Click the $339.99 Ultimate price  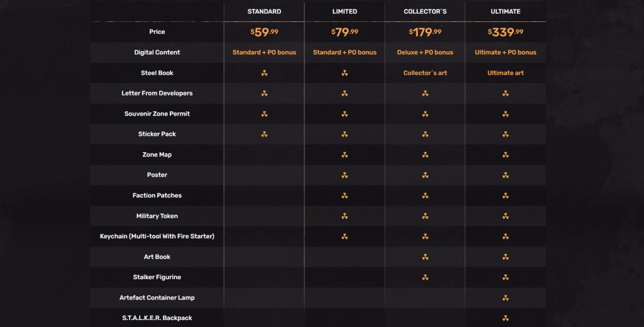click(506, 32)
